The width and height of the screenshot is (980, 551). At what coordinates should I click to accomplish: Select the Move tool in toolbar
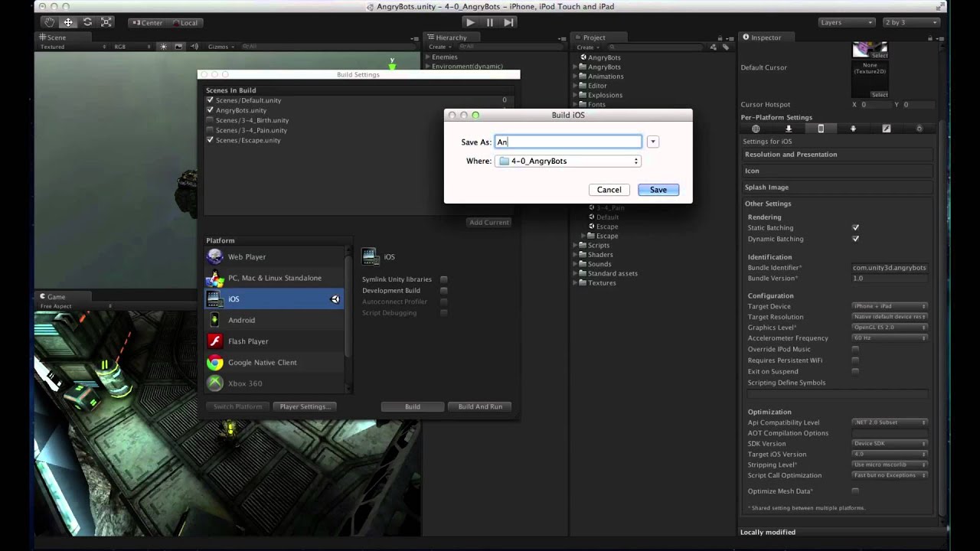[x=68, y=22]
